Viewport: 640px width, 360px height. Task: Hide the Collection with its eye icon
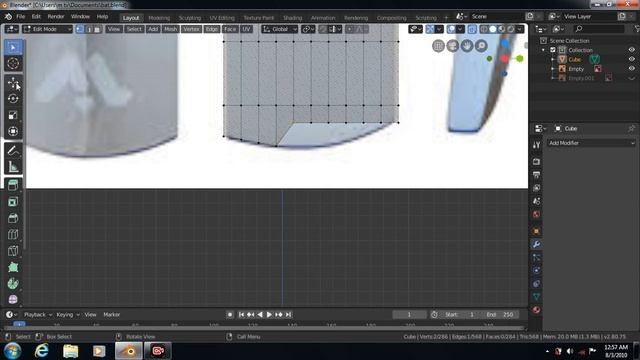[631, 50]
